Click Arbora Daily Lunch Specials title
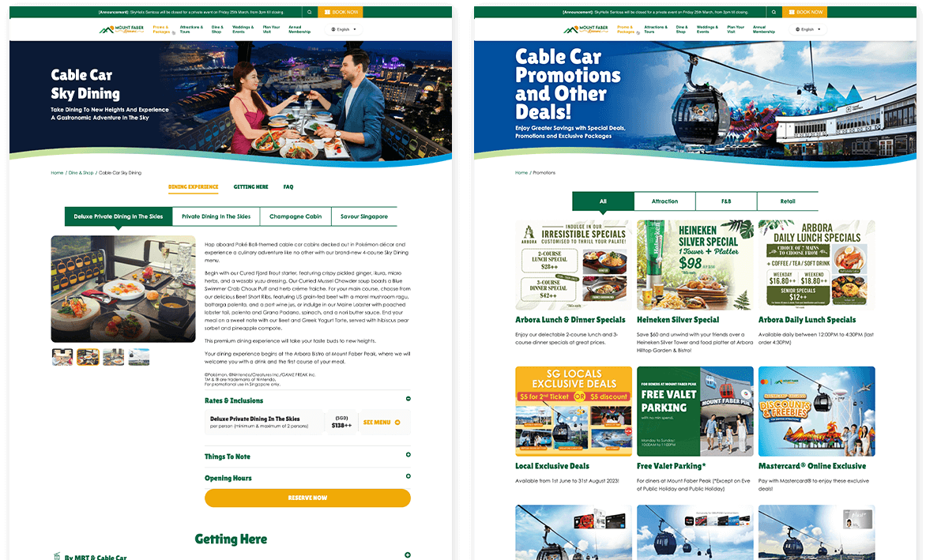The image size is (926, 560). (x=807, y=320)
